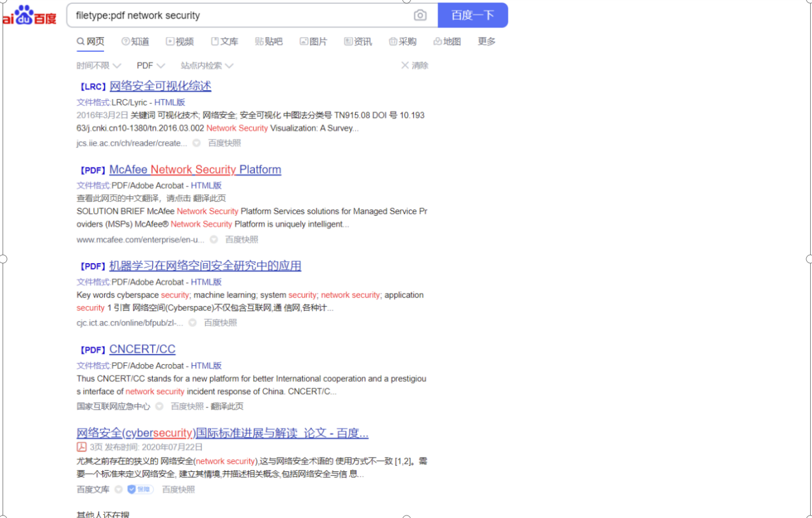The image size is (812, 518).
Task: Click 国家互联网应急中心 source link
Action: pos(114,406)
